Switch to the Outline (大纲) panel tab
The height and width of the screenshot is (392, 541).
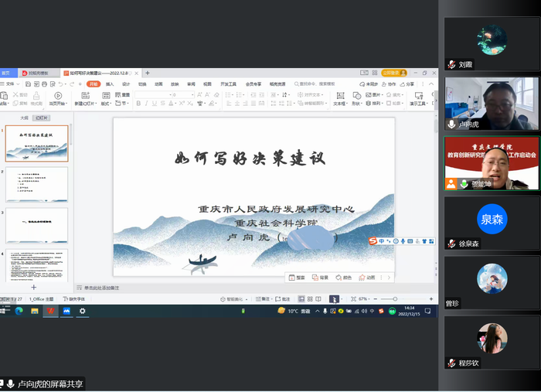(24, 118)
